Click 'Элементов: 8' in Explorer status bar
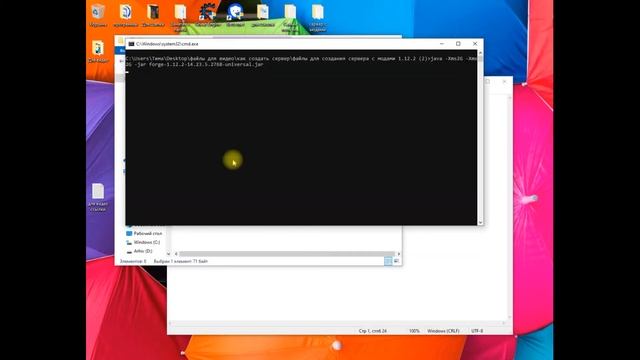 tap(133, 261)
